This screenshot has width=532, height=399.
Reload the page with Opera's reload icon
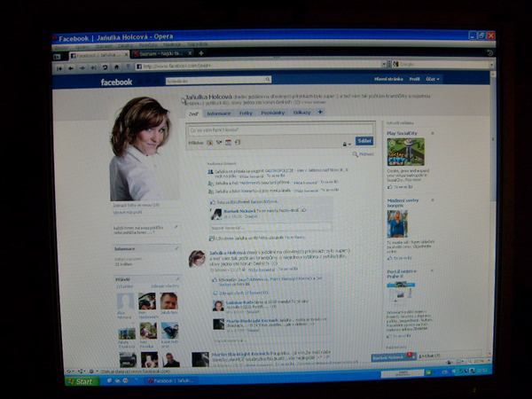tap(106, 67)
